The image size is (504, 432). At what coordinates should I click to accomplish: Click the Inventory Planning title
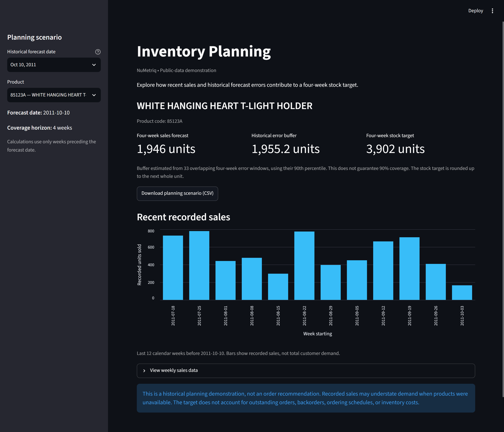tap(204, 52)
